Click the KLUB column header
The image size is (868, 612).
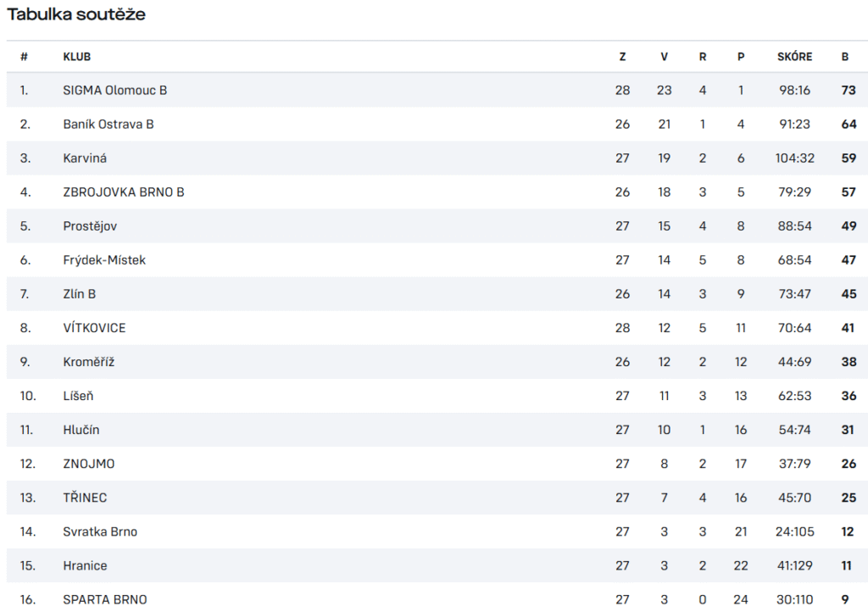click(x=76, y=57)
